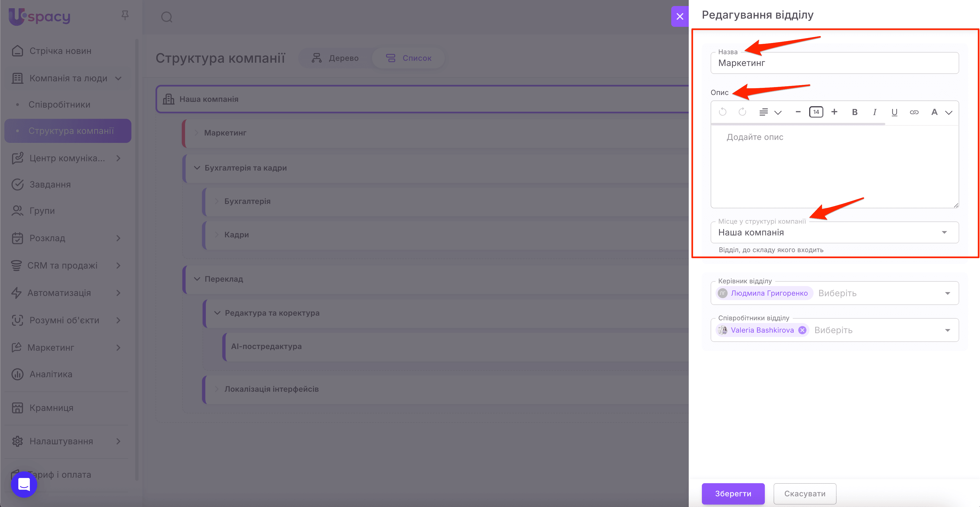Click the redo icon in editor toolbar
The width and height of the screenshot is (980, 507).
[742, 112]
